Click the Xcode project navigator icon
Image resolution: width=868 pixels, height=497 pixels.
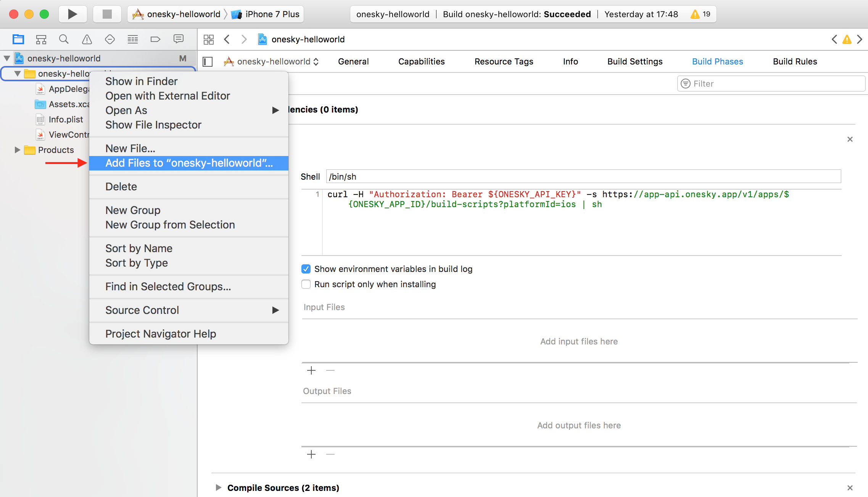(18, 39)
